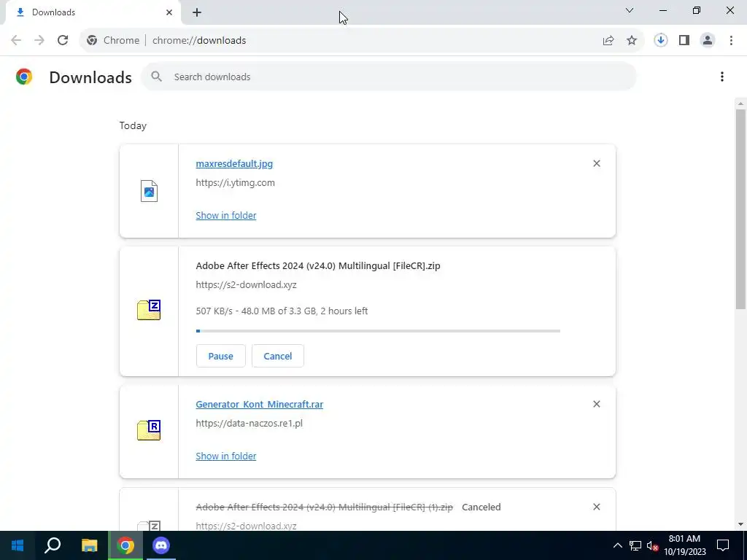
Task: Open the Windows Start menu
Action: [x=18, y=545]
